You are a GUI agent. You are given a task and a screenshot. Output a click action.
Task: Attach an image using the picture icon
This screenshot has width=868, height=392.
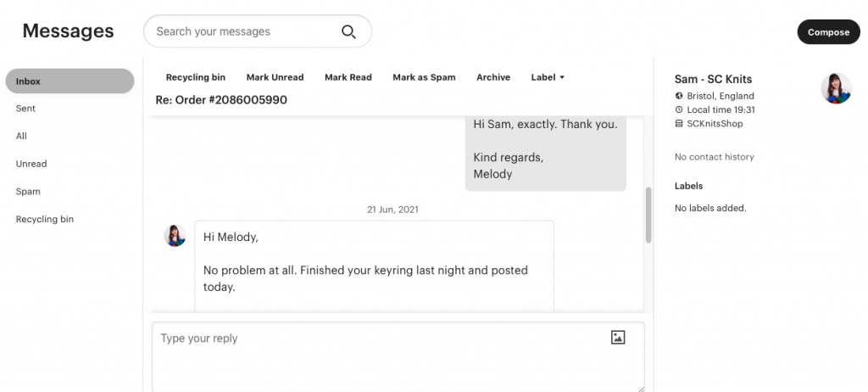[618, 338]
